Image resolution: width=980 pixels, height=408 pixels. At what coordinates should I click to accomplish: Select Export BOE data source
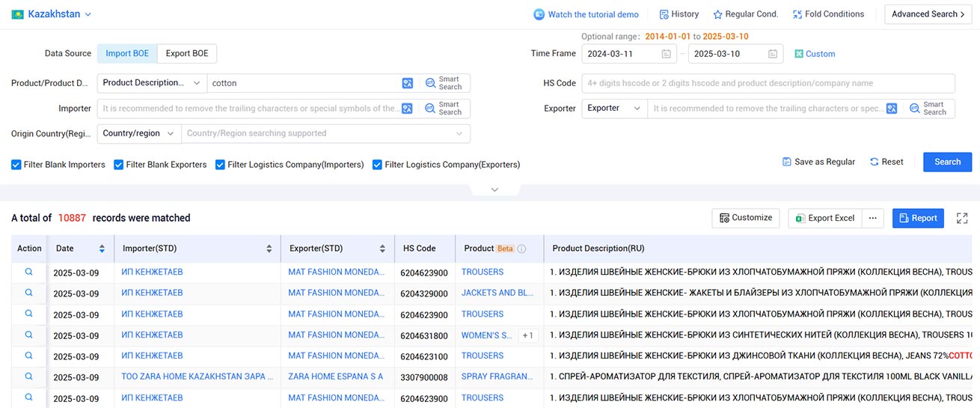(x=187, y=53)
